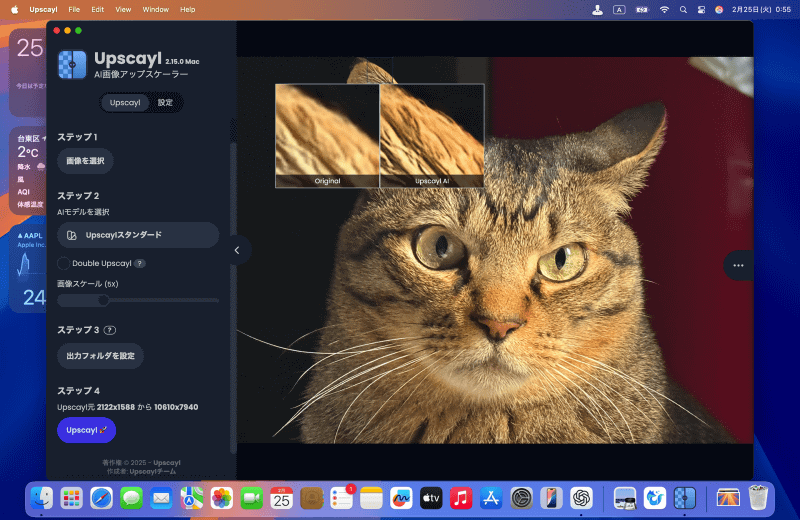The height and width of the screenshot is (520, 800).
Task: Collapse the sidebar with chevron arrow
Action: coord(237,250)
